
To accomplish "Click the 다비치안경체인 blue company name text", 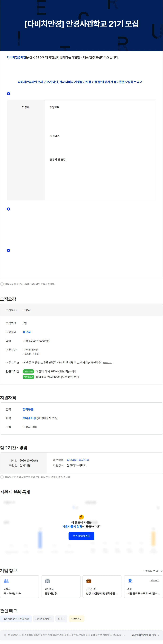I will [16, 57].
